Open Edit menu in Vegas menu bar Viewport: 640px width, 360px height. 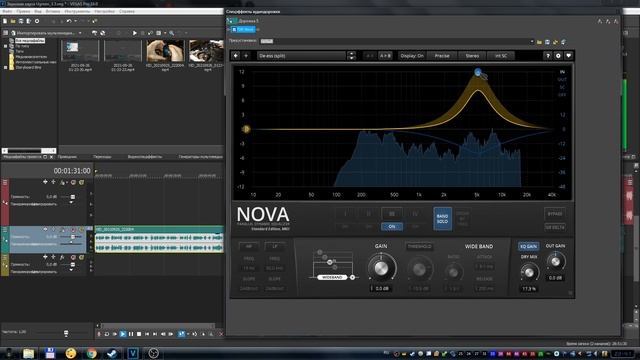(23, 11)
